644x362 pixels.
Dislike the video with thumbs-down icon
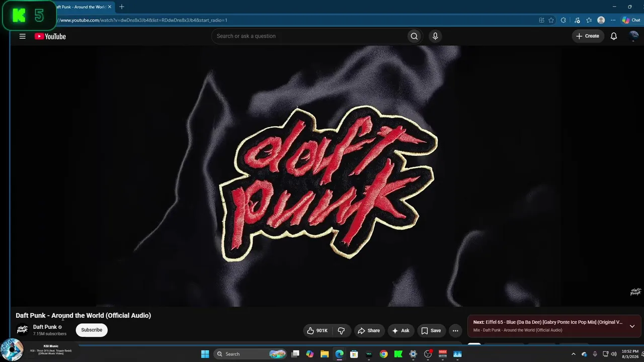point(341,330)
